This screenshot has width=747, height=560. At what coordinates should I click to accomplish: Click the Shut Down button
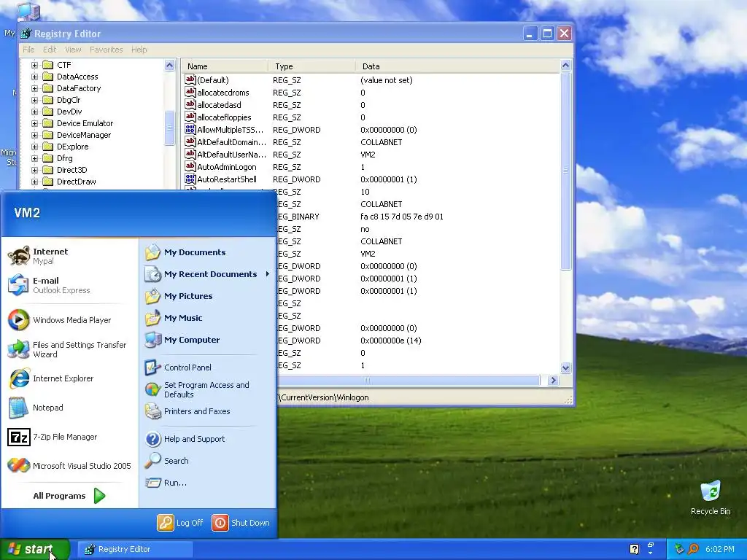click(x=241, y=523)
